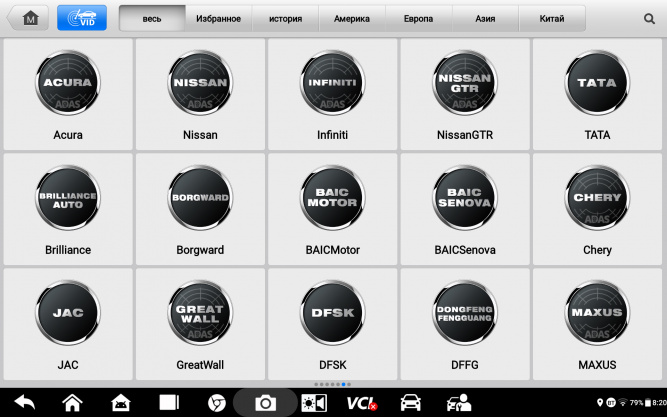Show the Китай tab
Viewport: 667px width, 417px height.
(552, 18)
